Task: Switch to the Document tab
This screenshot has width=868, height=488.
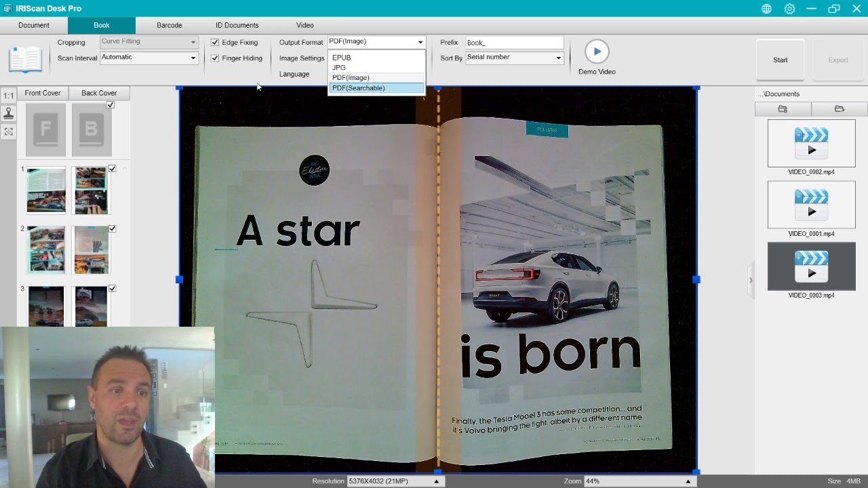Action: (34, 25)
